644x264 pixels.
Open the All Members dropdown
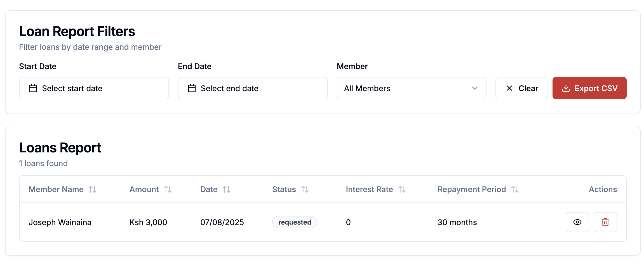pyautogui.click(x=411, y=88)
